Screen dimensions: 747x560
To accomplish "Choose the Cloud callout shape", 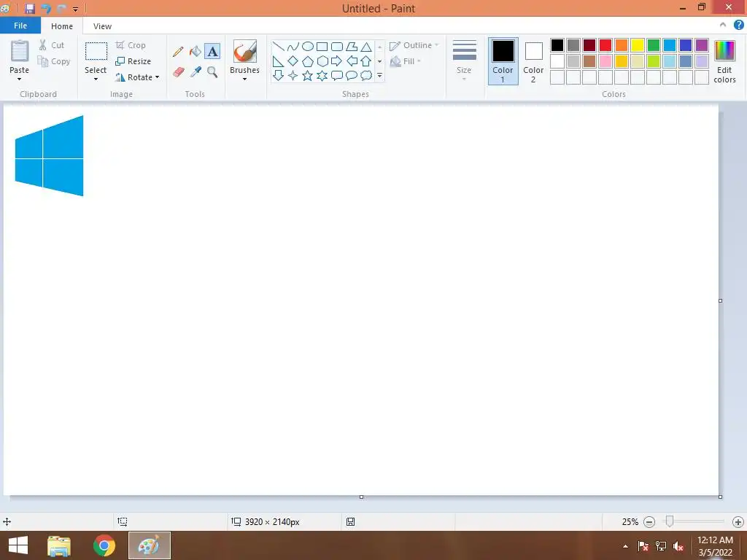I will point(366,75).
